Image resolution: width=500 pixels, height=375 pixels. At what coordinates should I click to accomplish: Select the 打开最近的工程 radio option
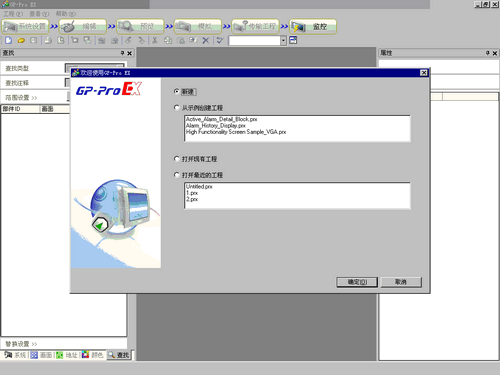click(x=177, y=175)
